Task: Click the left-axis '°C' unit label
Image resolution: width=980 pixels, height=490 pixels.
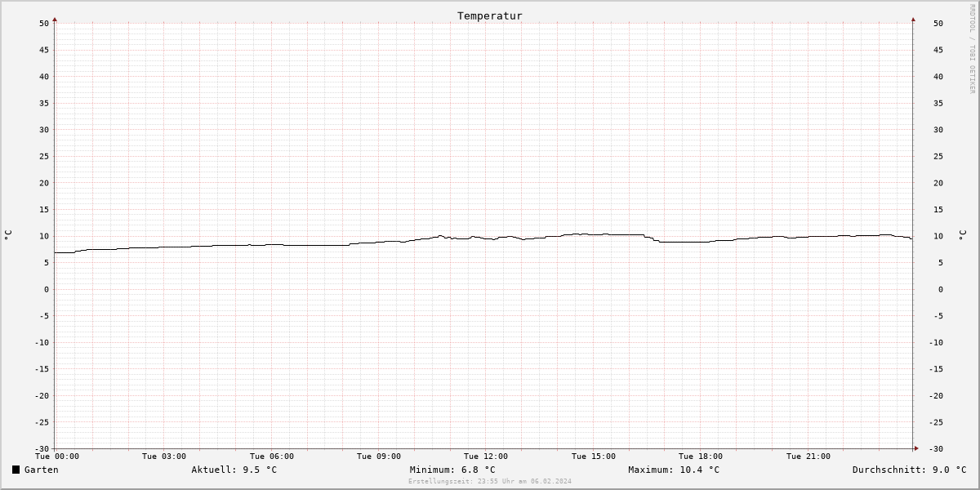Action: tap(8, 235)
